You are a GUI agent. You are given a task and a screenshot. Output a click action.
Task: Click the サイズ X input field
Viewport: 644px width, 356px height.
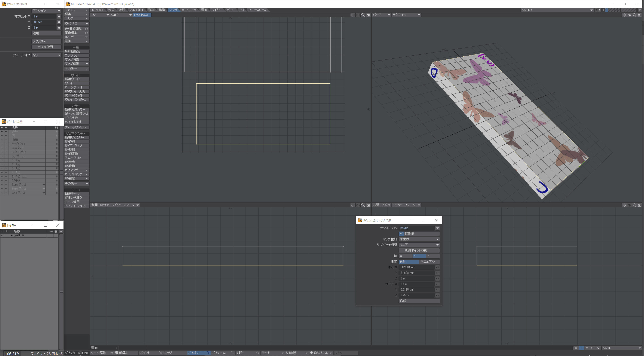click(417, 284)
